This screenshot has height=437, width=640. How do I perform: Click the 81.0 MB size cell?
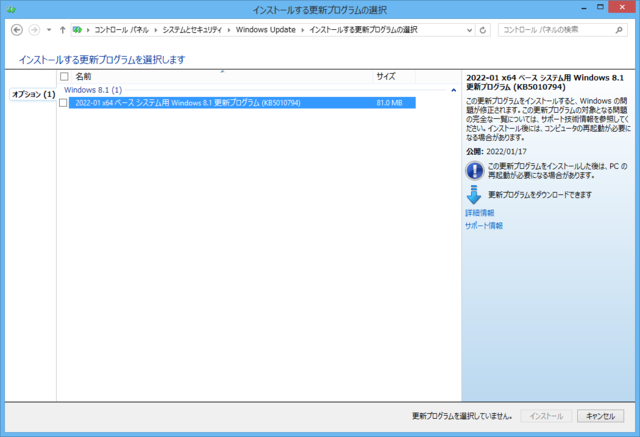(389, 103)
